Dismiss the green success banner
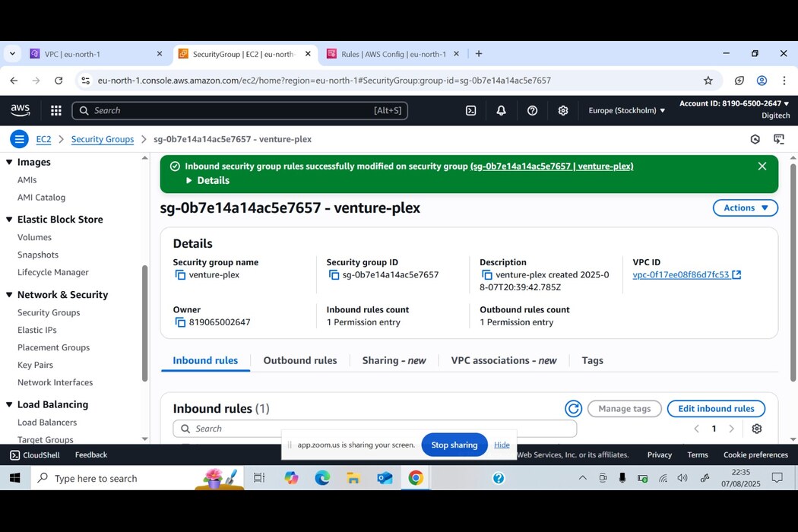Viewport: 798px width, 532px height. click(x=762, y=166)
